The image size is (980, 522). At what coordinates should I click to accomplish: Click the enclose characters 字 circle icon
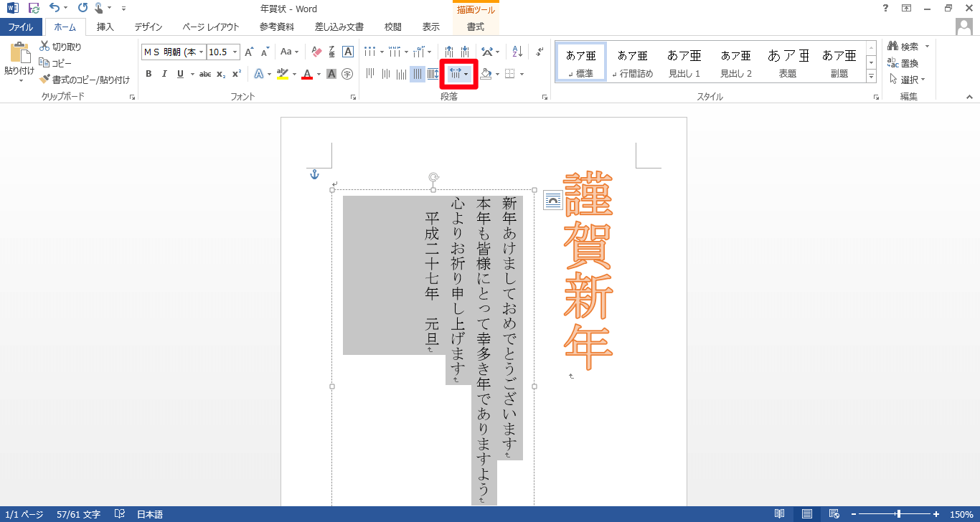click(347, 74)
